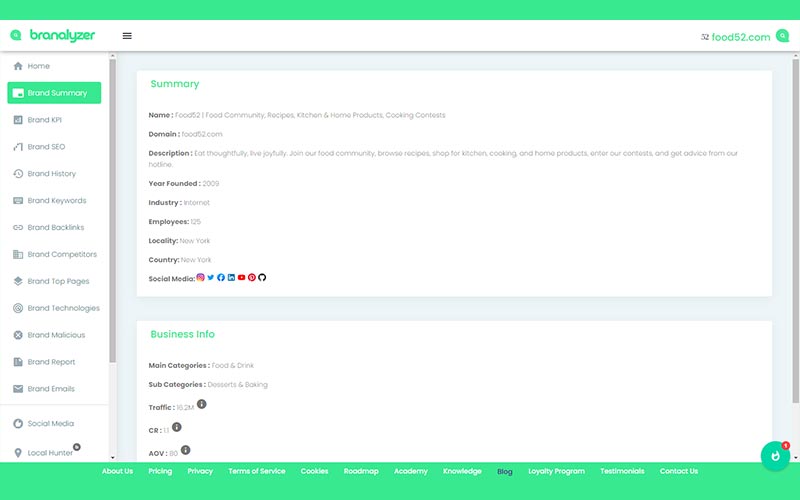This screenshot has height=500, width=800.
Task: Open the Pinterest social media icon
Action: (252, 278)
